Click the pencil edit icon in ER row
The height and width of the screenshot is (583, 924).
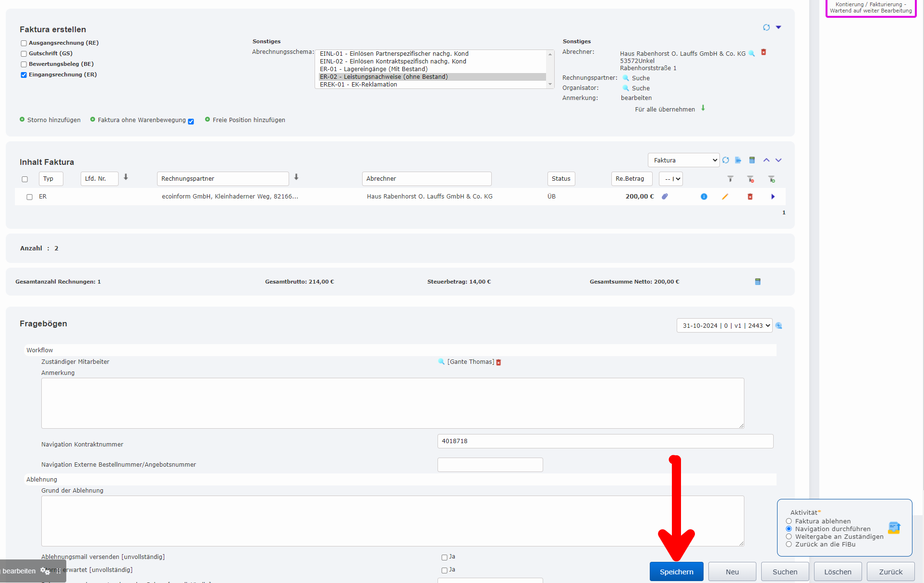[725, 197]
